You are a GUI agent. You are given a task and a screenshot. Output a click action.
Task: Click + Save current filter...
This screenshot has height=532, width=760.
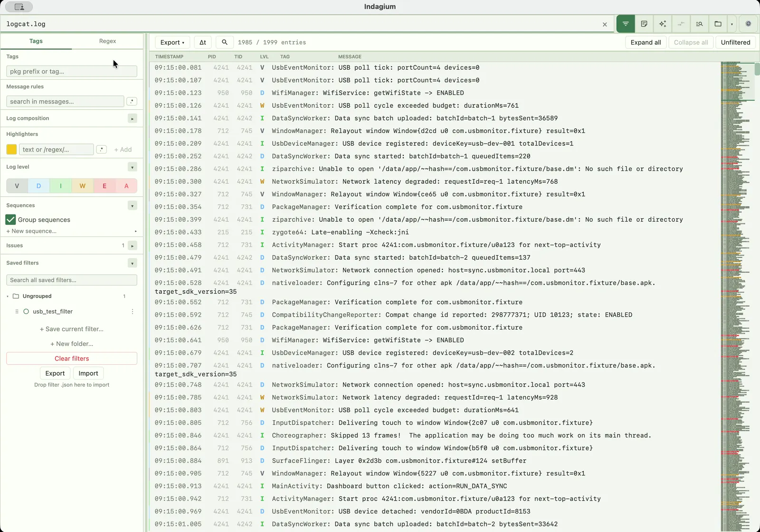[72, 329]
